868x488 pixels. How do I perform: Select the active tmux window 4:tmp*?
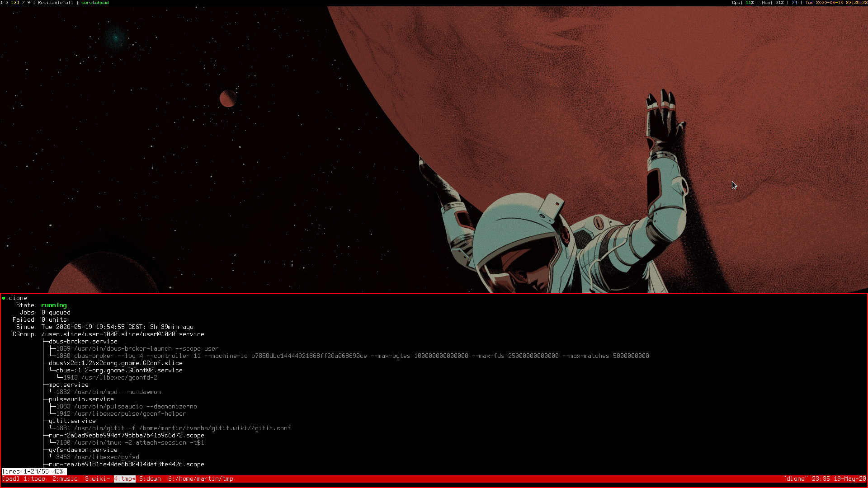pyautogui.click(x=125, y=479)
